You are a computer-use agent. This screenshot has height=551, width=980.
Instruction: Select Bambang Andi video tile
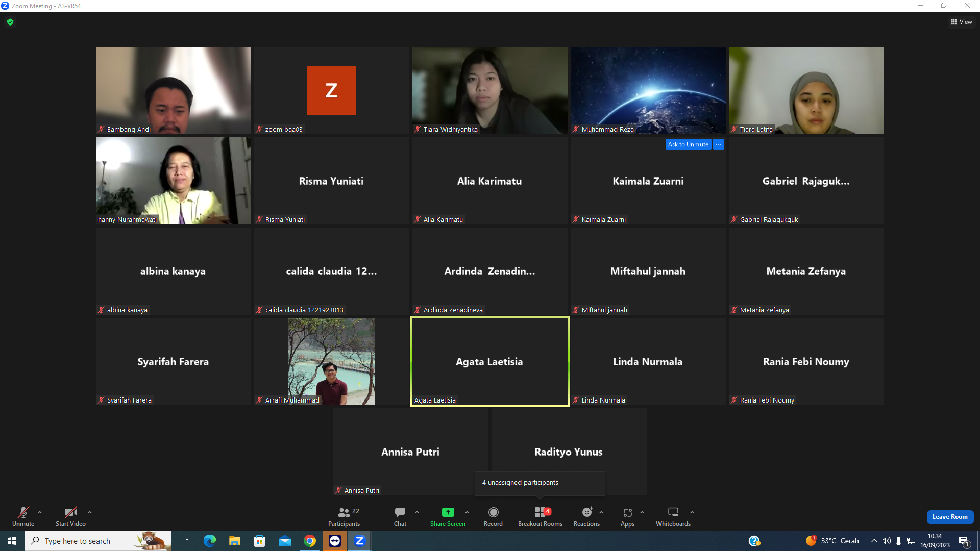174,90
